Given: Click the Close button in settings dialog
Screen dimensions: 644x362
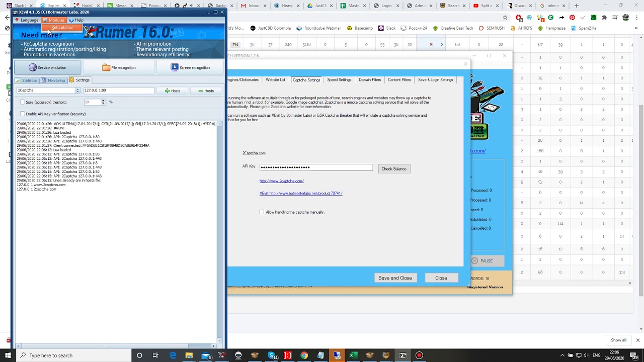Looking at the screenshot, I should coord(441,278).
